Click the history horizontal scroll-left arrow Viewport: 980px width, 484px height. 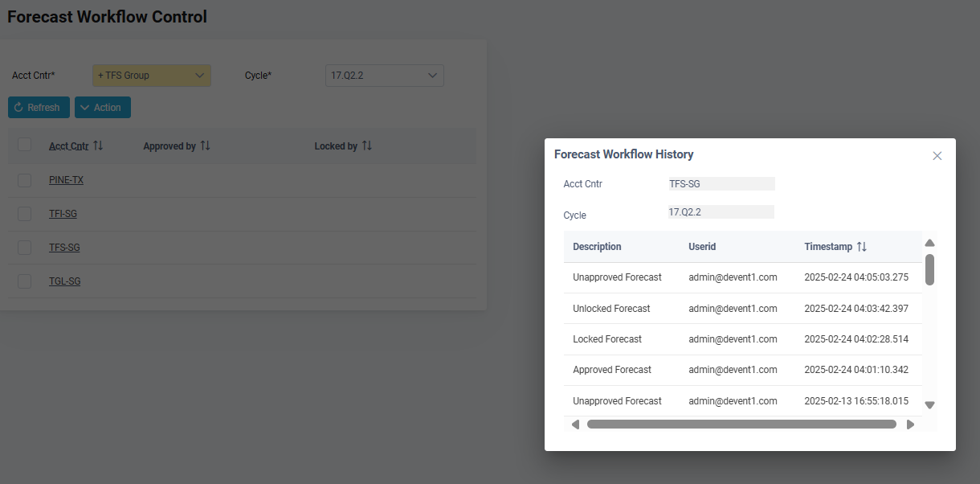(x=575, y=424)
